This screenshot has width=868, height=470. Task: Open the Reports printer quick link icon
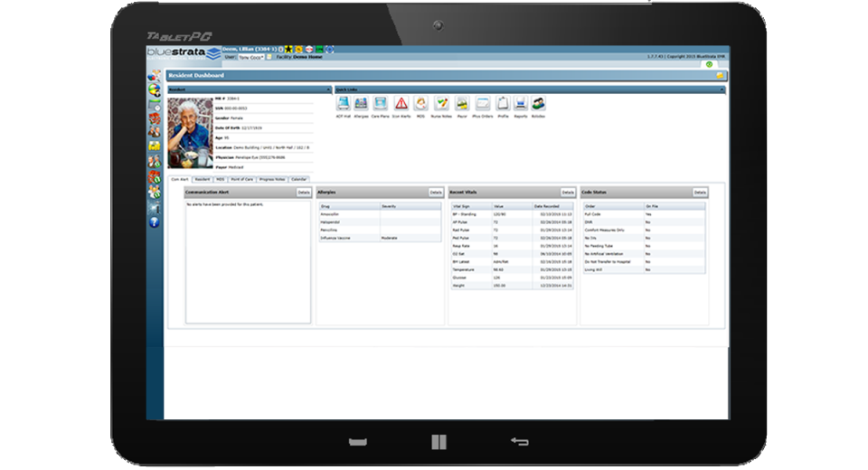click(521, 103)
